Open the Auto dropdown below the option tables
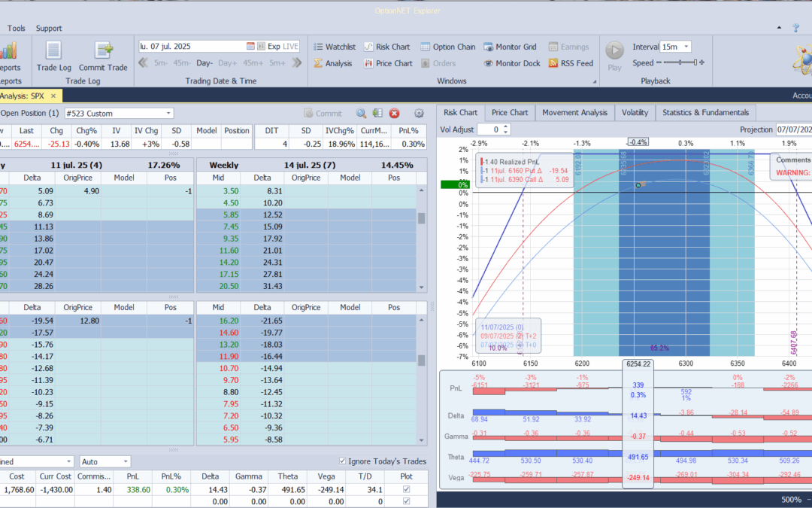The image size is (812, 508). click(x=126, y=461)
